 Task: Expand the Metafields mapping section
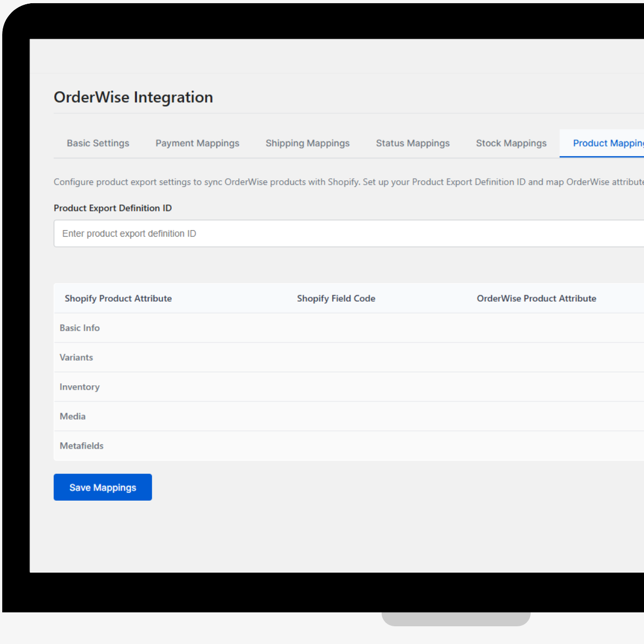pyautogui.click(x=82, y=446)
